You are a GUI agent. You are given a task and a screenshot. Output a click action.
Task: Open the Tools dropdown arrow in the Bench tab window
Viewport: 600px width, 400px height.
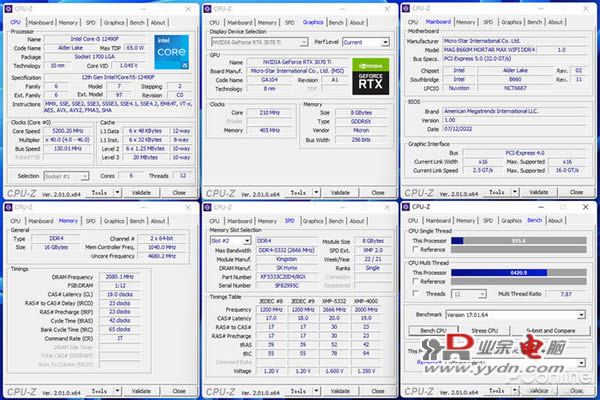(515, 391)
